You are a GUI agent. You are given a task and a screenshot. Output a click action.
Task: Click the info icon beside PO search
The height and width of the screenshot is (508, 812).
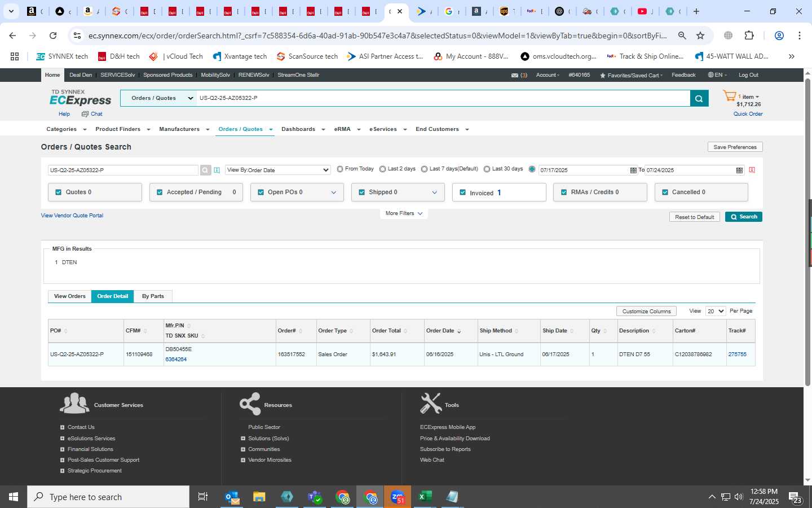tap(217, 170)
